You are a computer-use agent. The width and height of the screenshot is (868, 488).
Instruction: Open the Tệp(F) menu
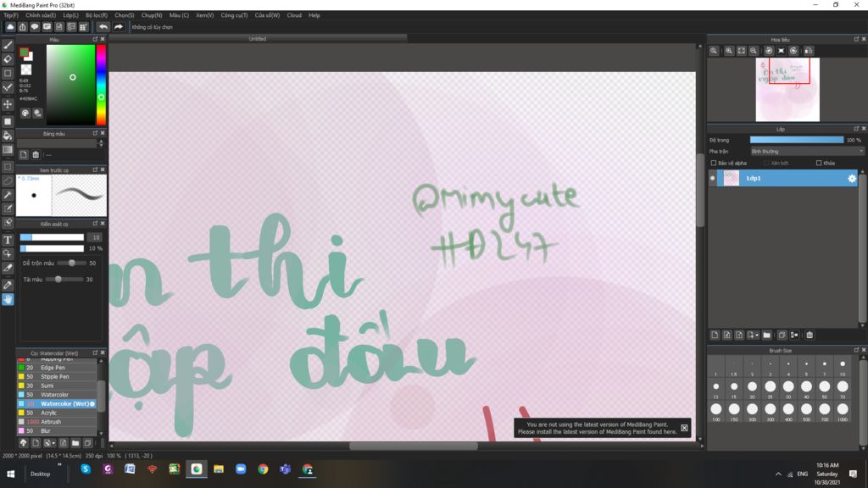point(11,15)
